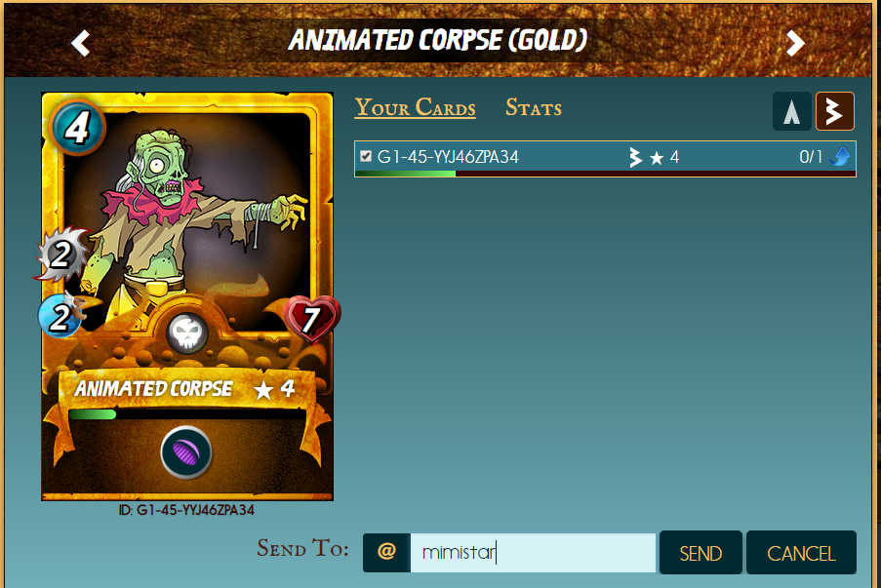Image resolution: width=881 pixels, height=588 pixels.
Task: Click the skull death splinter emblem
Action: coord(187,333)
